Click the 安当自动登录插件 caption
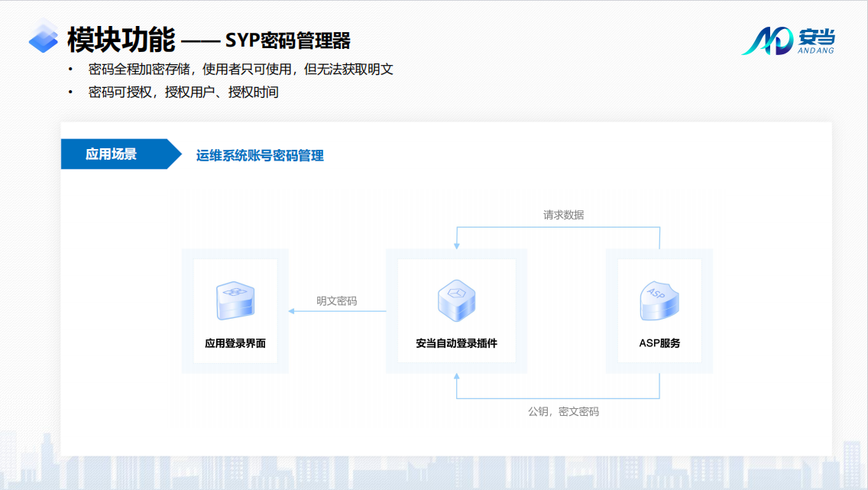This screenshot has width=868, height=490. click(457, 343)
